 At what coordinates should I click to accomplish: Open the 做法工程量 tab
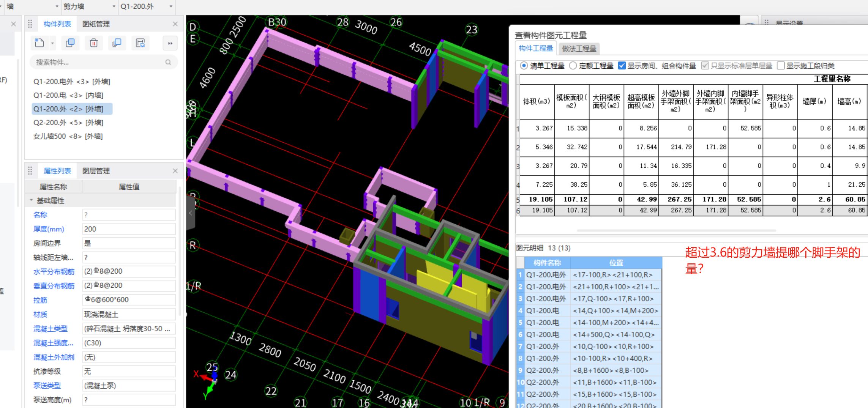[579, 49]
